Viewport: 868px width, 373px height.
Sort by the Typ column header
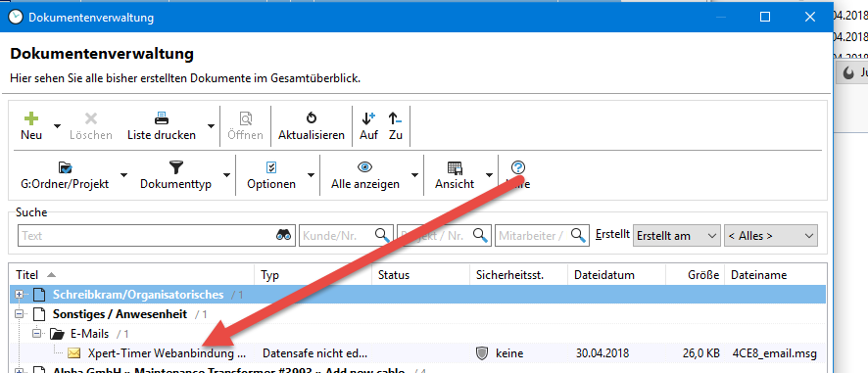[313, 275]
